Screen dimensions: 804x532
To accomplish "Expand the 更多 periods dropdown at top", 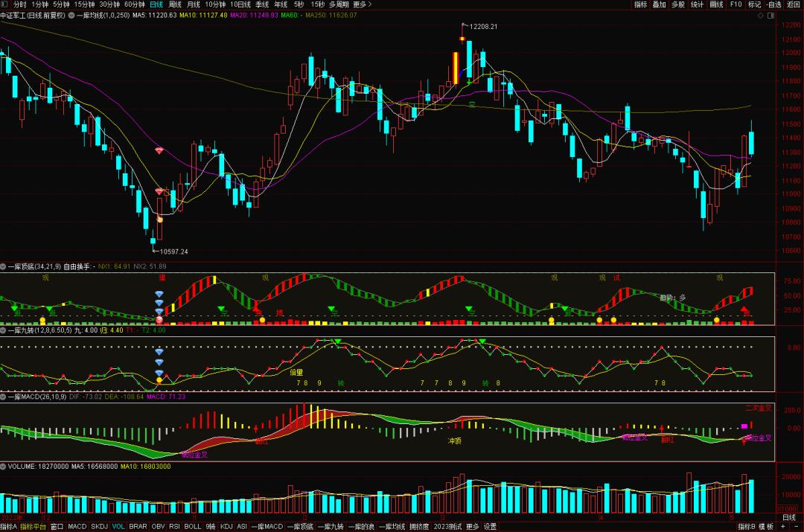I will 362,4.
